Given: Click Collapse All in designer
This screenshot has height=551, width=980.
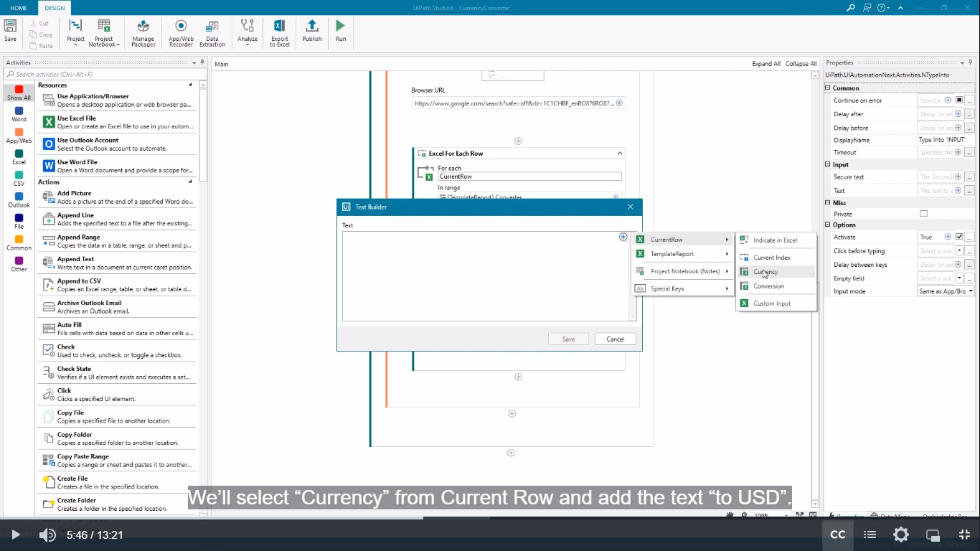Looking at the screenshot, I should 801,64.
